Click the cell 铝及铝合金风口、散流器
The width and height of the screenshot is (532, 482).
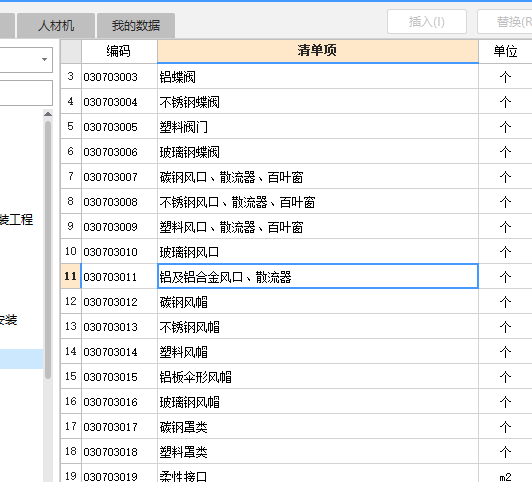tap(318, 276)
